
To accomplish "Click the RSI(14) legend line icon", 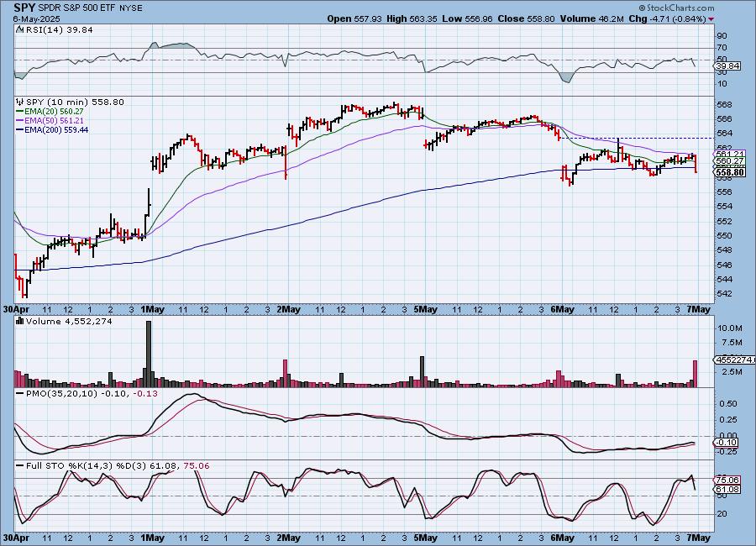I will tap(19, 29).
